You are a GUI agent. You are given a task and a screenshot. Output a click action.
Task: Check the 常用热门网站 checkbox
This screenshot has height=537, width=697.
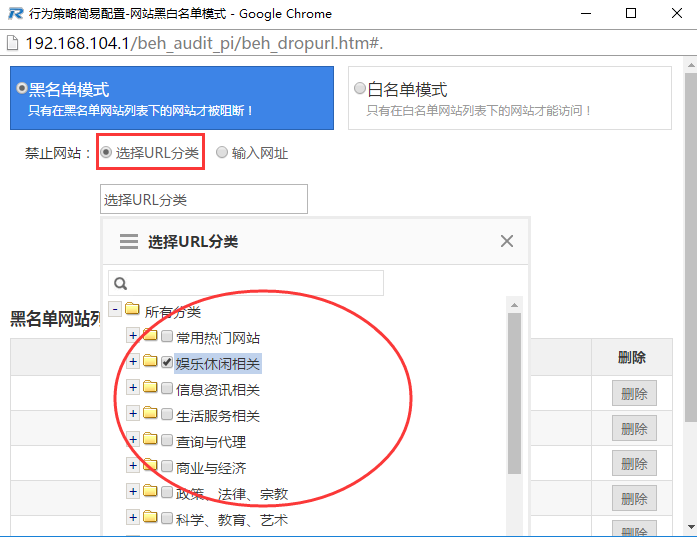click(167, 337)
